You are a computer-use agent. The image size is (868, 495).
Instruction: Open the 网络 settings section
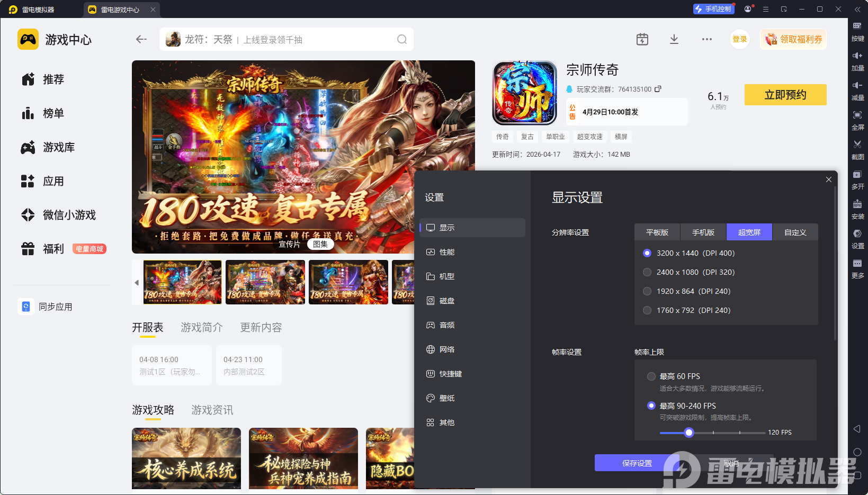(472, 349)
